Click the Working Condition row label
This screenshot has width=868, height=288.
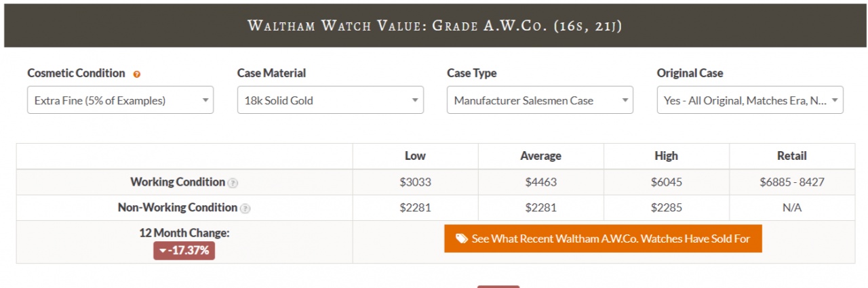click(x=178, y=182)
